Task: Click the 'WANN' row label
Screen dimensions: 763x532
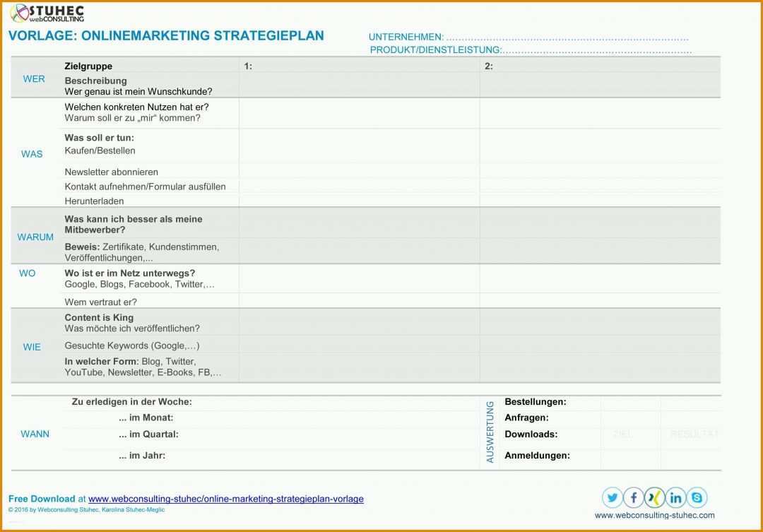Action: (35, 434)
